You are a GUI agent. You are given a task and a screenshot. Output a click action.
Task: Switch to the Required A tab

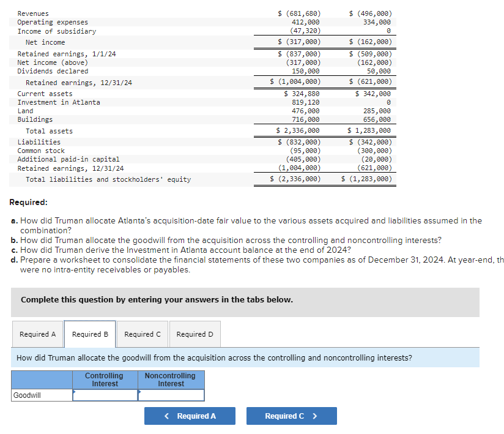point(37,334)
